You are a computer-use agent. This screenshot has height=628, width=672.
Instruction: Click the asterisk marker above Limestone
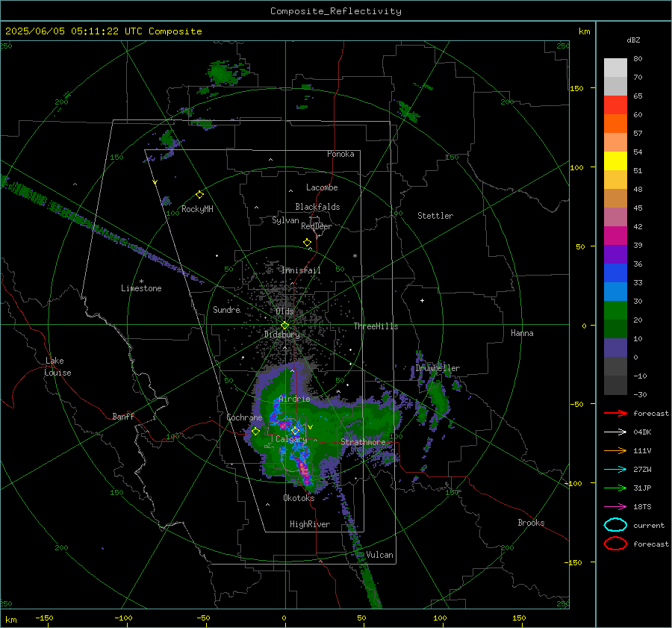141,282
